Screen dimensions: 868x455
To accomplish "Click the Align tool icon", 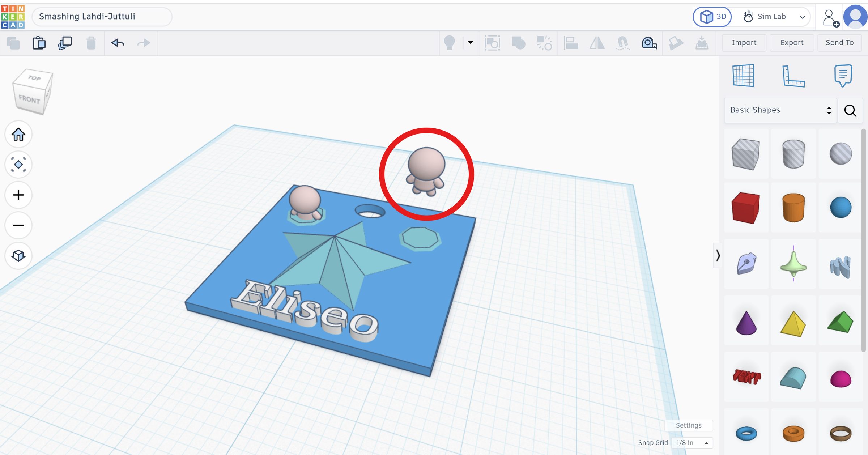I will (571, 43).
